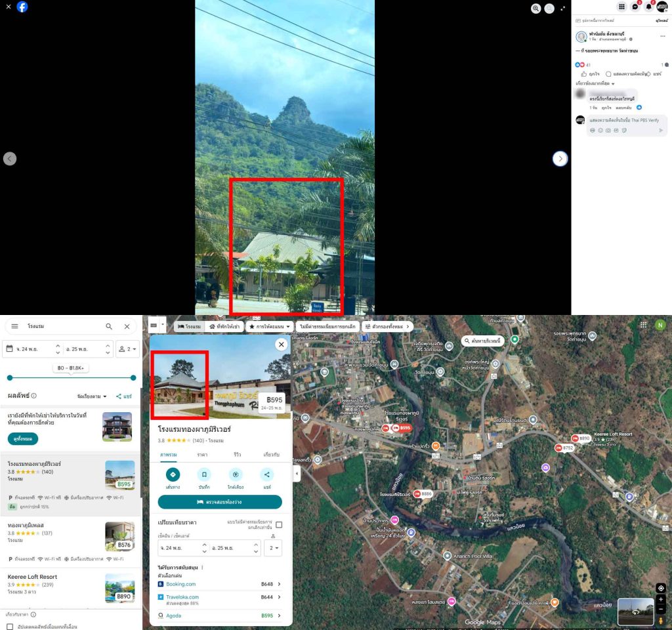Switch to the prices (ราคา) tab

203,455
